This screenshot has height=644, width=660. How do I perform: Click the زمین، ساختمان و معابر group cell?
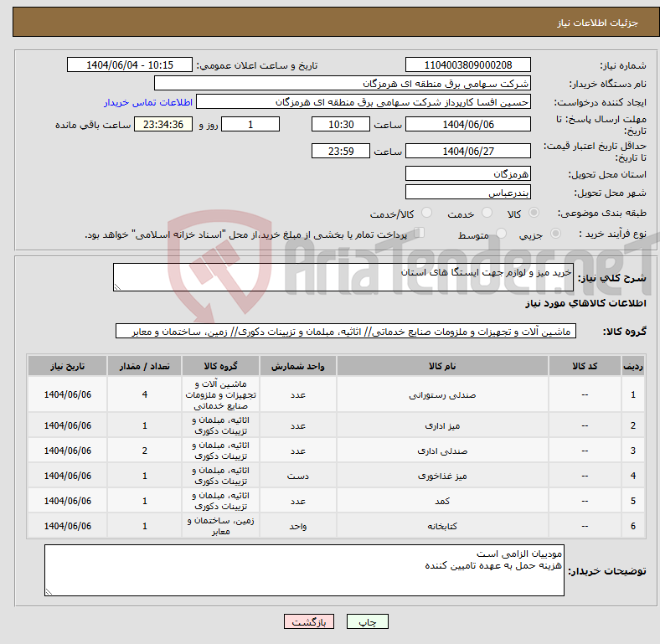click(220, 525)
